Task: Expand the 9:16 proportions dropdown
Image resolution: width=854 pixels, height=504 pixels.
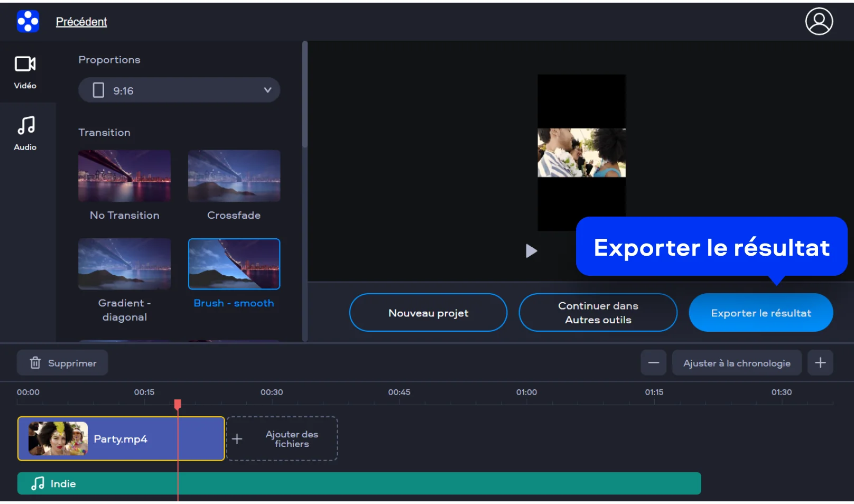Action: [x=179, y=90]
